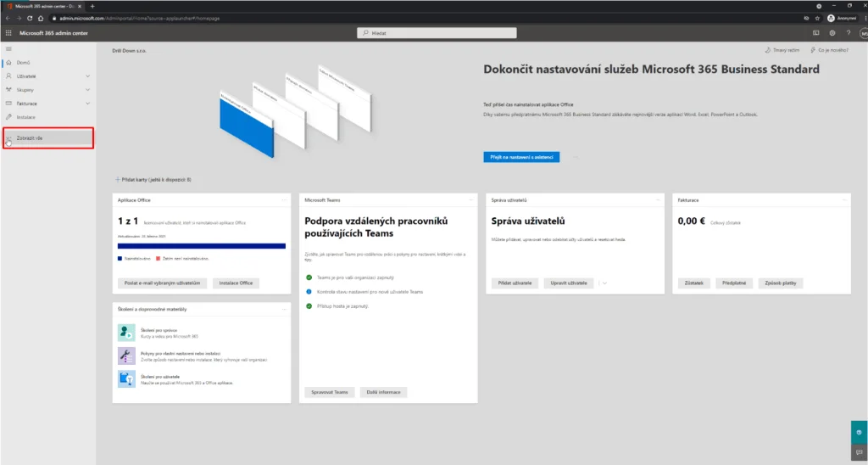Click the Instalace wrench icon
Image resolution: width=868 pixels, height=465 pixels.
pyautogui.click(x=8, y=117)
